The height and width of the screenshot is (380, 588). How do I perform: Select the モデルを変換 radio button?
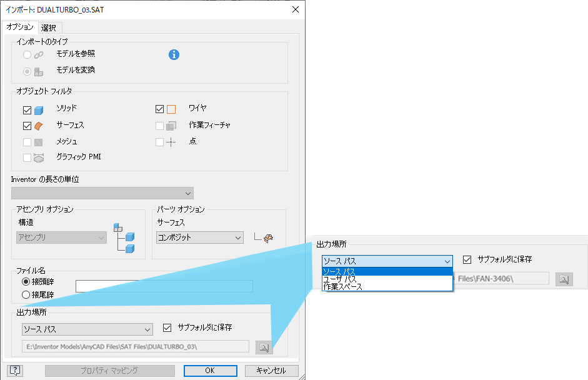27,71
